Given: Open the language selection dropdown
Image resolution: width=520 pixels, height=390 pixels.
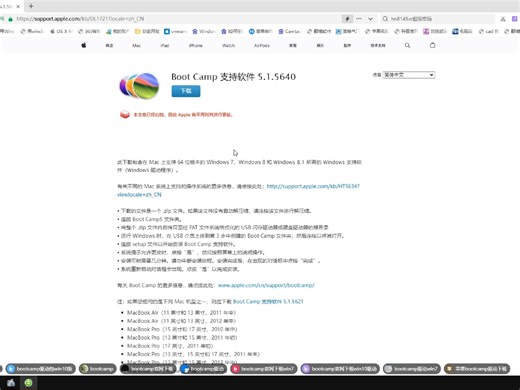Looking at the screenshot, I should [x=409, y=75].
